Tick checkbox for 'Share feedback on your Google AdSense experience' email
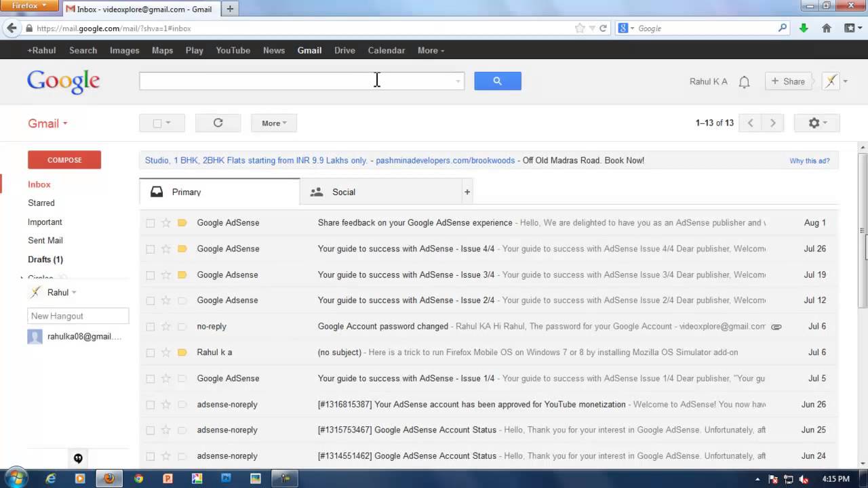This screenshot has width=868, height=488. point(151,223)
